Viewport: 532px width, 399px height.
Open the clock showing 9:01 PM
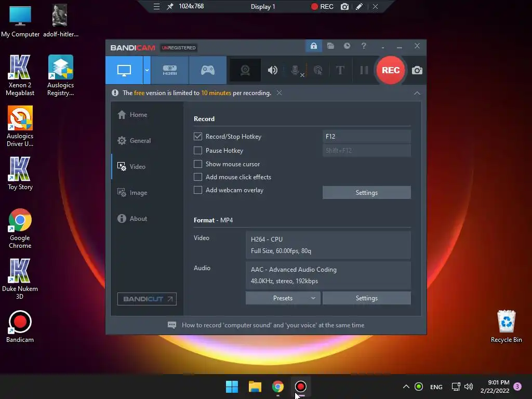click(495, 387)
